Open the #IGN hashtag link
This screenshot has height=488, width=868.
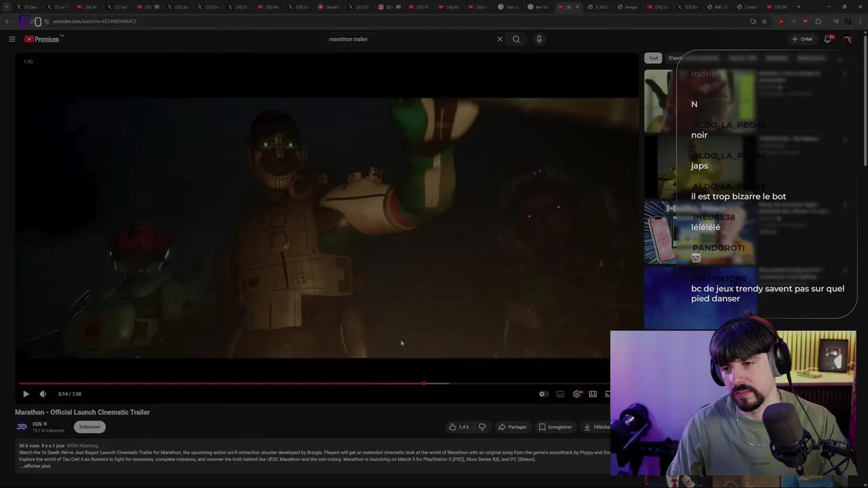pos(73,445)
